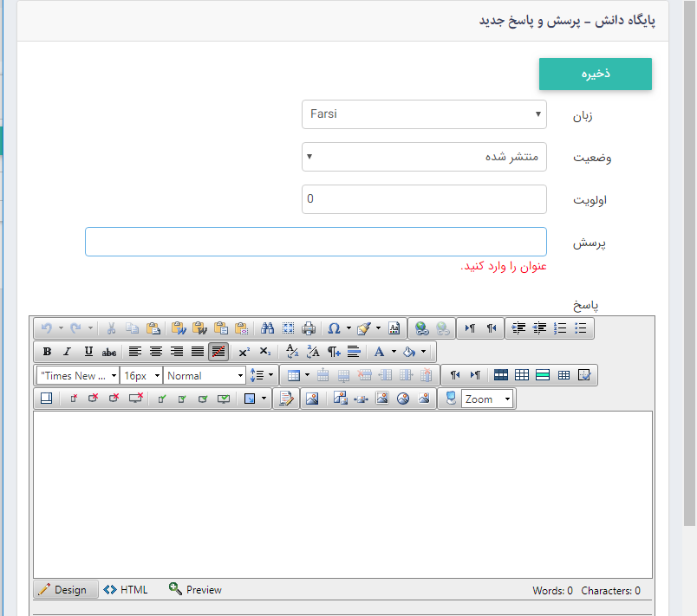Expand the status dropdown (منتشر شده)
Screen dimensions: 697x616
click(424, 157)
